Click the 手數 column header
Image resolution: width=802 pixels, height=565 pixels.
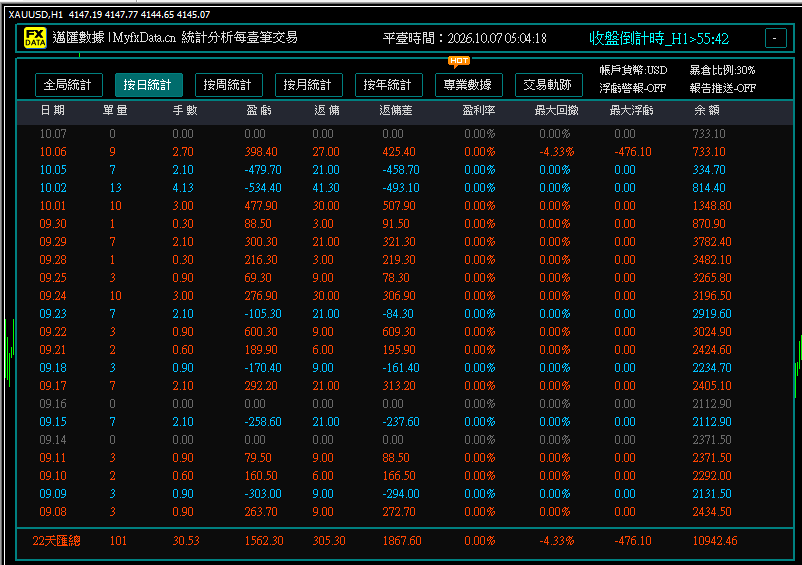(185, 110)
